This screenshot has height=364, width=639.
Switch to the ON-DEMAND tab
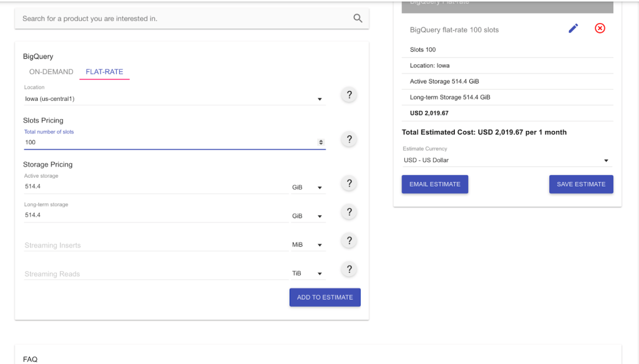click(51, 72)
